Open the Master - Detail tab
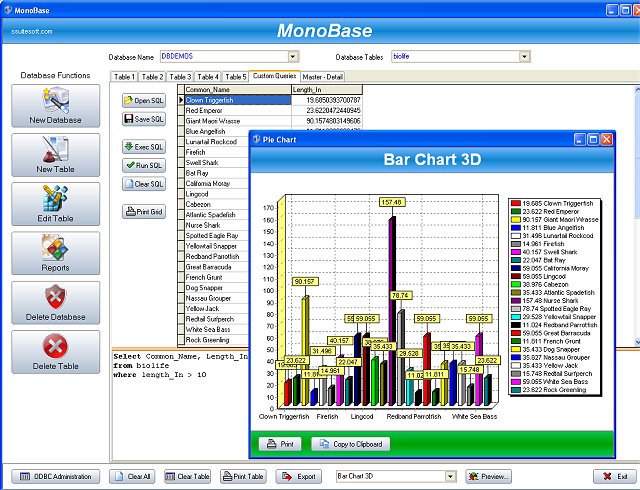This screenshot has height=490, width=640. tap(322, 77)
